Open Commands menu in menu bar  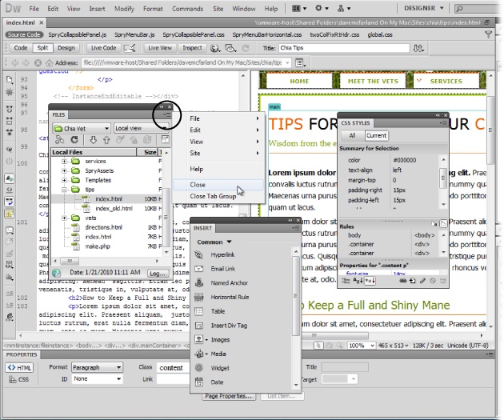click(187, 9)
